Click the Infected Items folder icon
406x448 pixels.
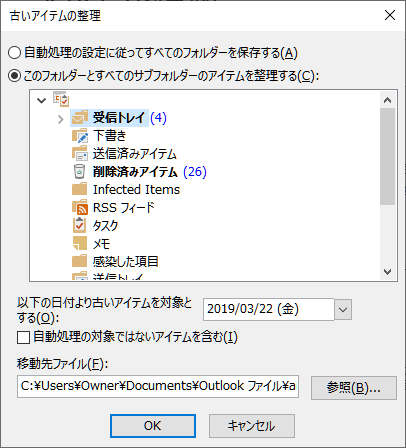point(80,189)
